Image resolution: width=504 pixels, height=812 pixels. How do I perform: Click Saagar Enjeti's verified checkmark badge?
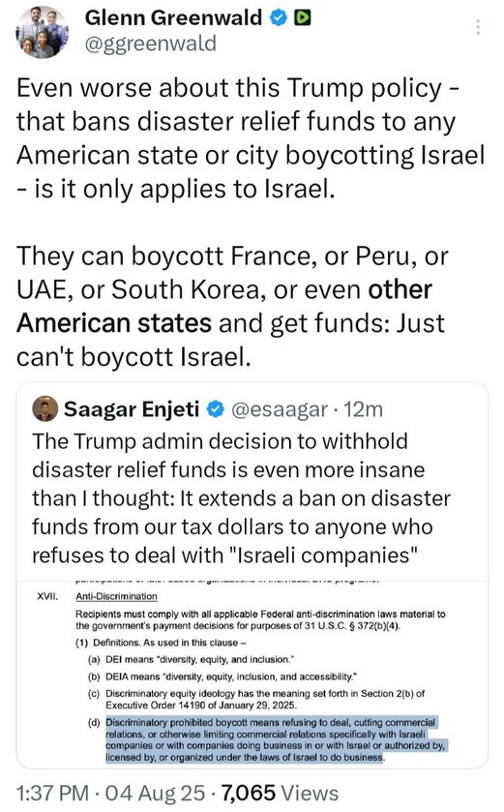pos(216,409)
